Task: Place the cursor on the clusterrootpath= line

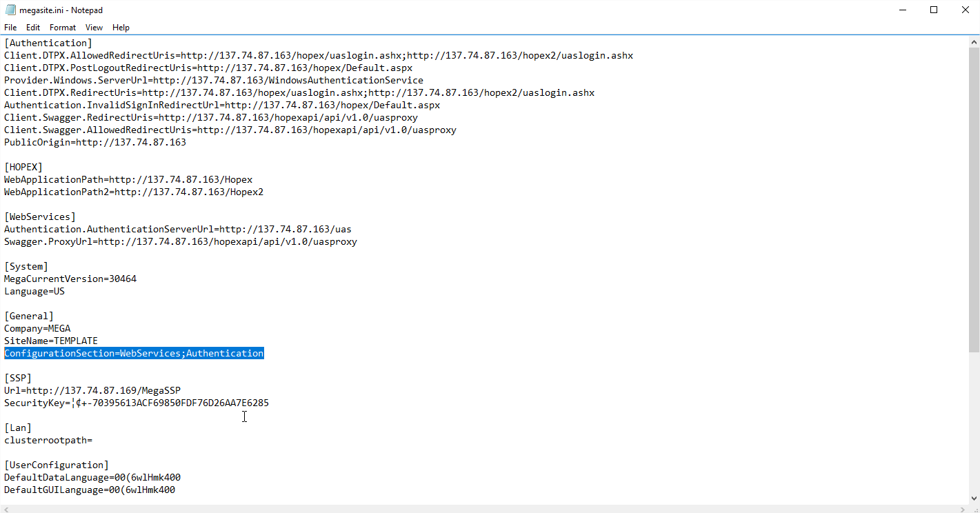Action: pyautogui.click(x=48, y=441)
